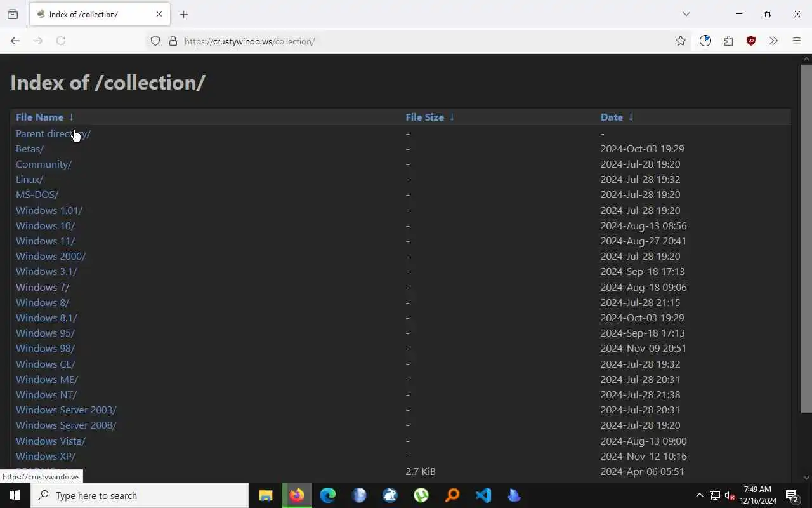Image resolution: width=812 pixels, height=508 pixels.
Task: Open the Windows 2000/ folder
Action: [x=51, y=256]
